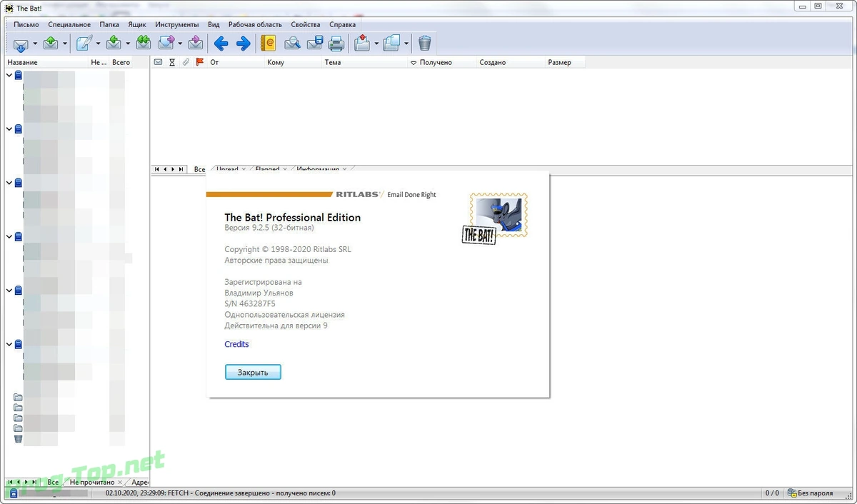Open the Address Book icon
857x504 pixels.
tap(269, 44)
